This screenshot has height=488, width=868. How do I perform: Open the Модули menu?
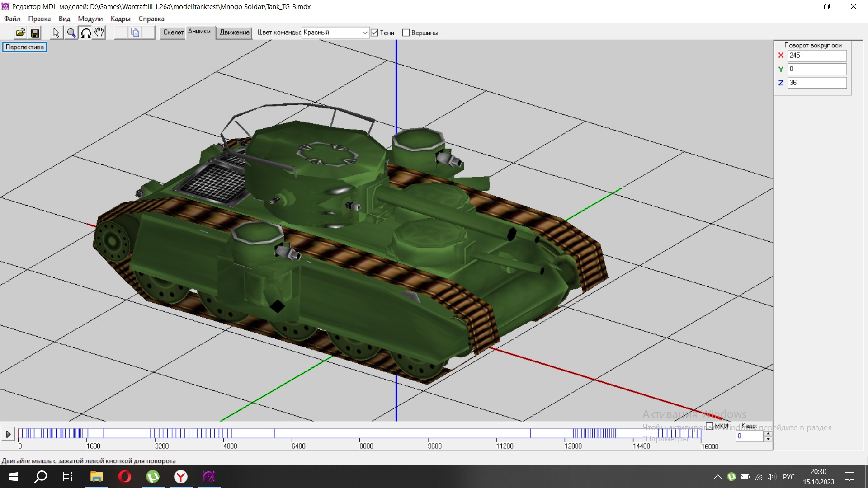click(90, 19)
